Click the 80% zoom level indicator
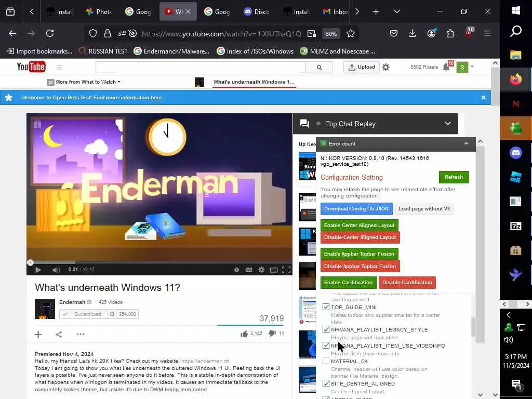This screenshot has height=399, width=532. (331, 34)
